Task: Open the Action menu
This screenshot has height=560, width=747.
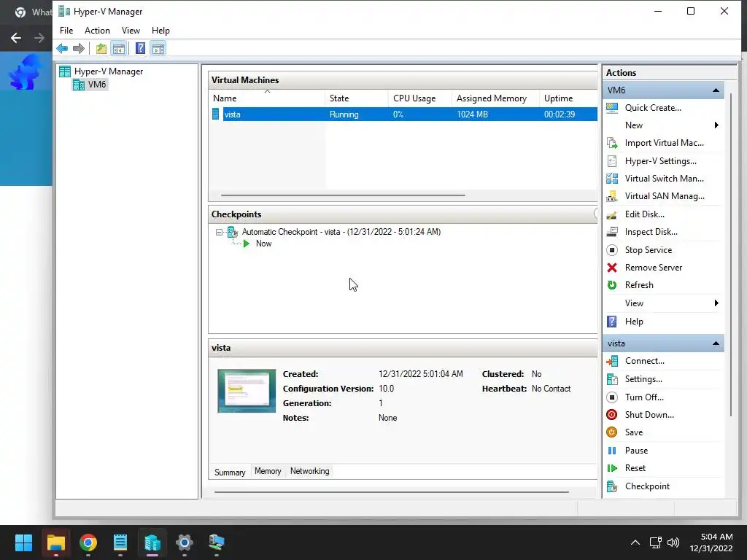Action: click(97, 31)
